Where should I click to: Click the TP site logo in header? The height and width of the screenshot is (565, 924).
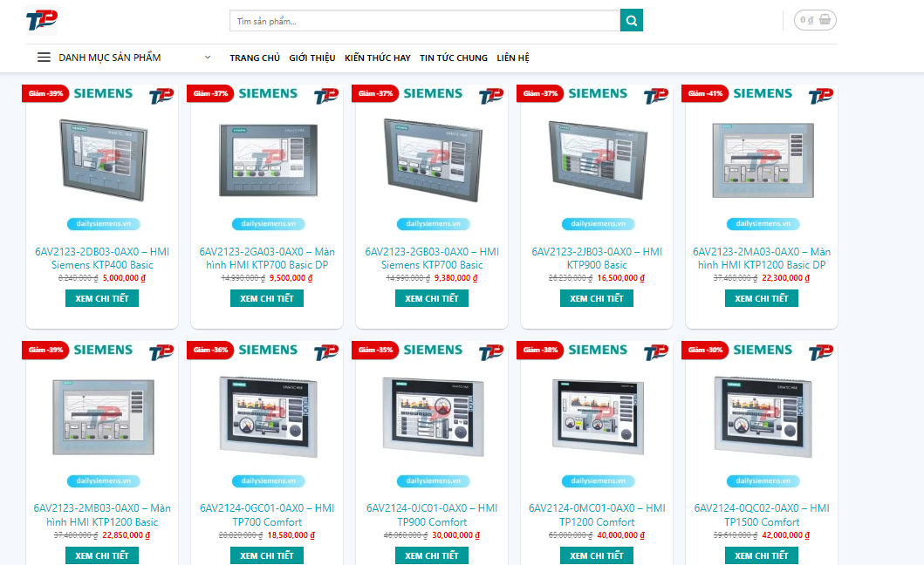pyautogui.click(x=42, y=20)
